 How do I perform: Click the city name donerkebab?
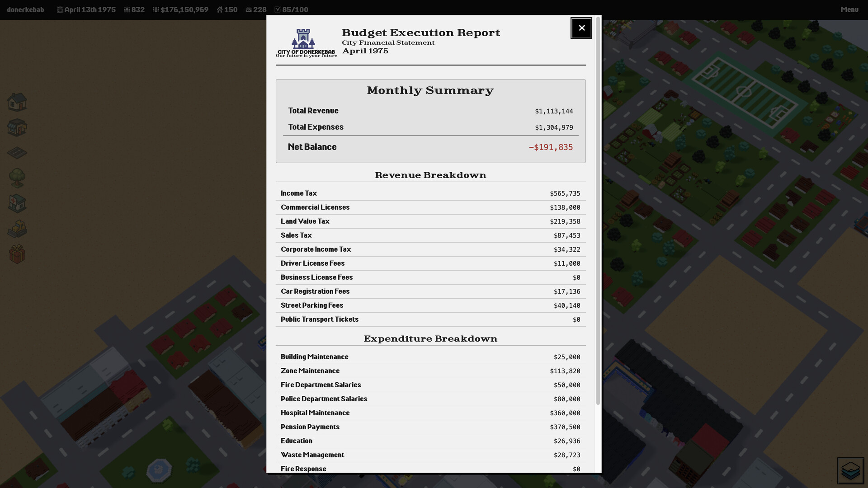coord(26,9)
